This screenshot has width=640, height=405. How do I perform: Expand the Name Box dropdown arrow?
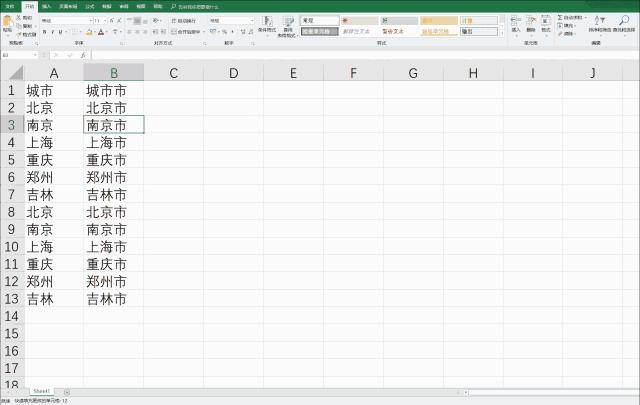pyautogui.click(x=35, y=55)
